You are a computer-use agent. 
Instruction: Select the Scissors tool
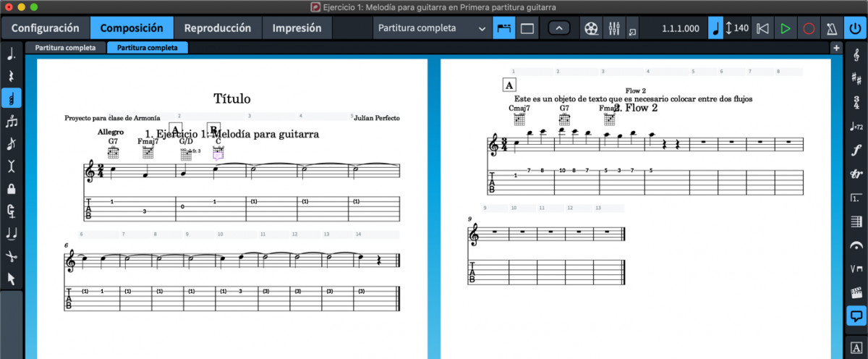[11, 256]
